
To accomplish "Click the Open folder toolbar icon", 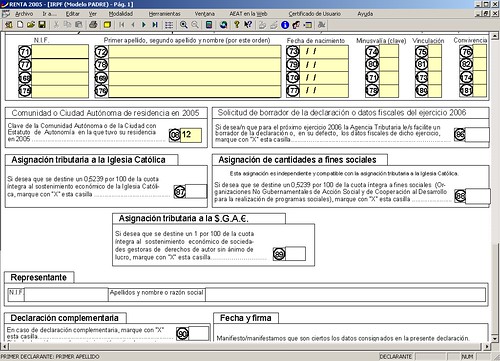I will (x=31, y=25).
